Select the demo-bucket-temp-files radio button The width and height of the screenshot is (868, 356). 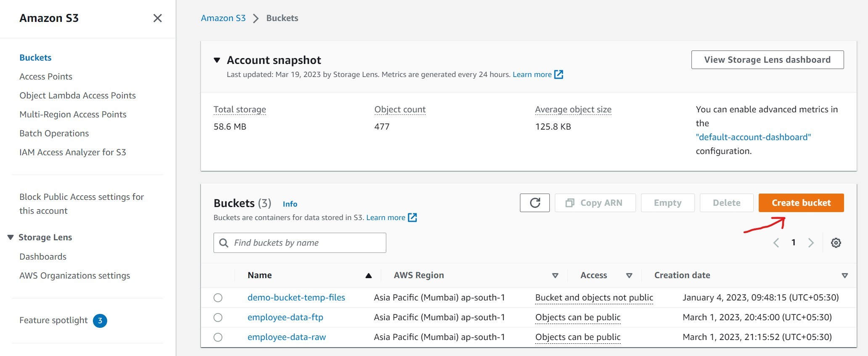pos(218,298)
